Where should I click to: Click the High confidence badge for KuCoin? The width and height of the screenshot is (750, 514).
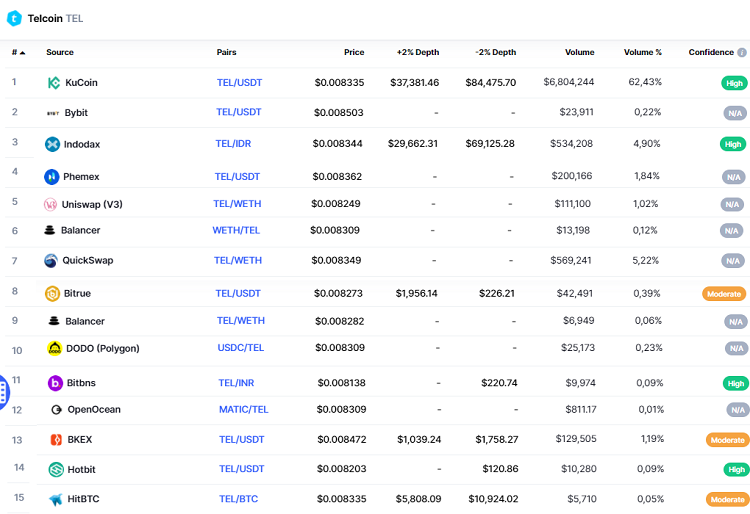733,83
